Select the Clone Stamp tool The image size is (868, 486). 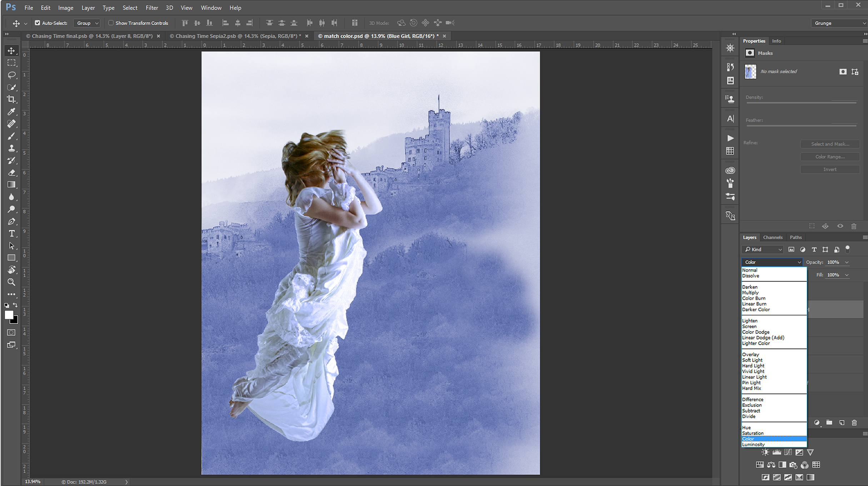point(11,148)
